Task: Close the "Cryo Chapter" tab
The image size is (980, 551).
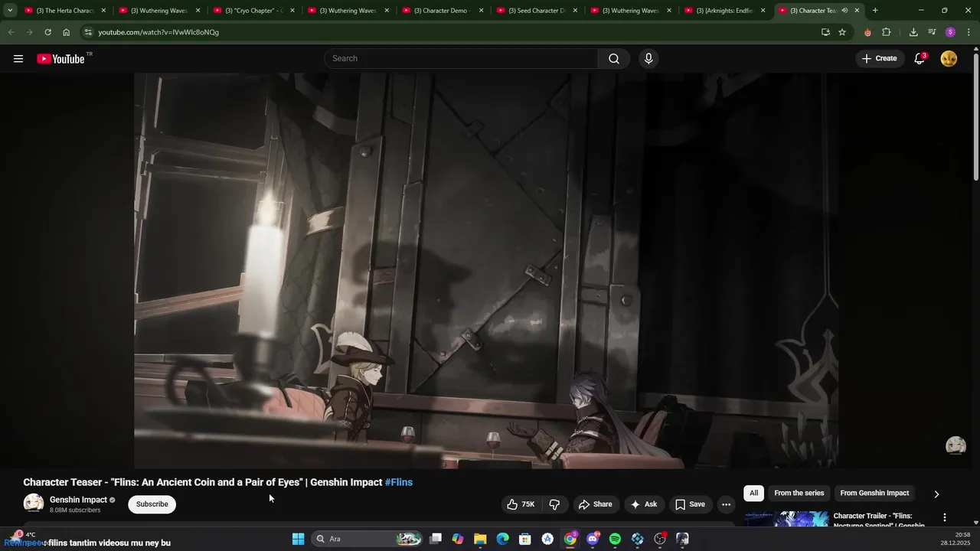Action: pos(292,11)
